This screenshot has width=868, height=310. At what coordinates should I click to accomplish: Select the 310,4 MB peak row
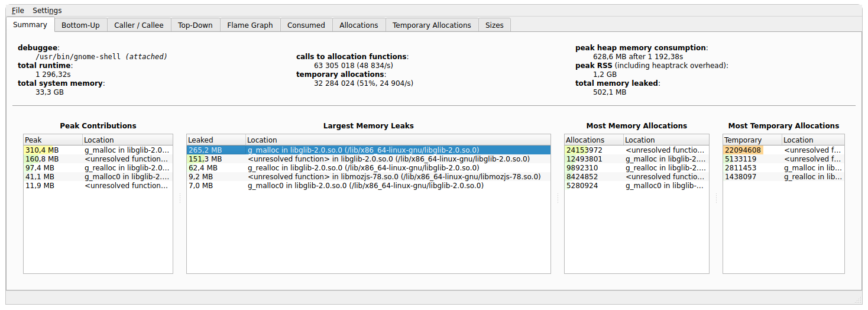[98, 150]
